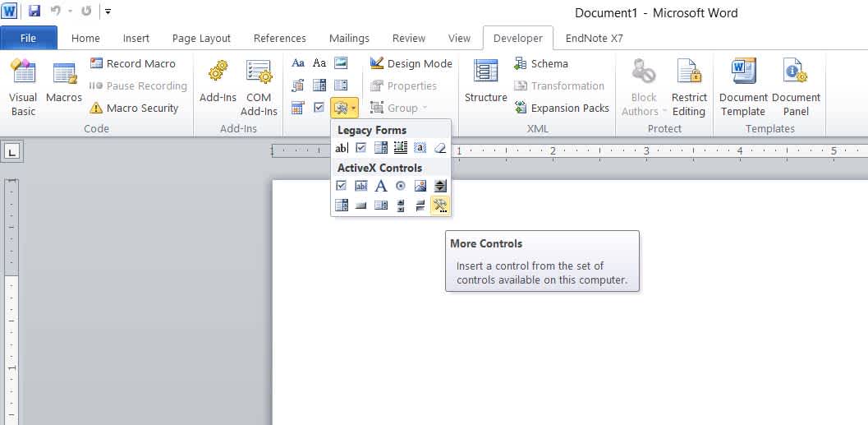
Task: Click Redo in Quick Access Toolbar
Action: [86, 11]
